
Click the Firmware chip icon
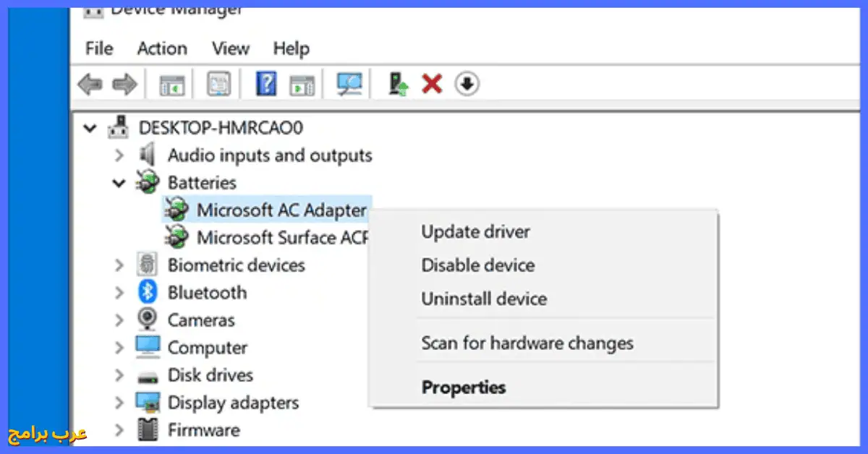(x=148, y=430)
